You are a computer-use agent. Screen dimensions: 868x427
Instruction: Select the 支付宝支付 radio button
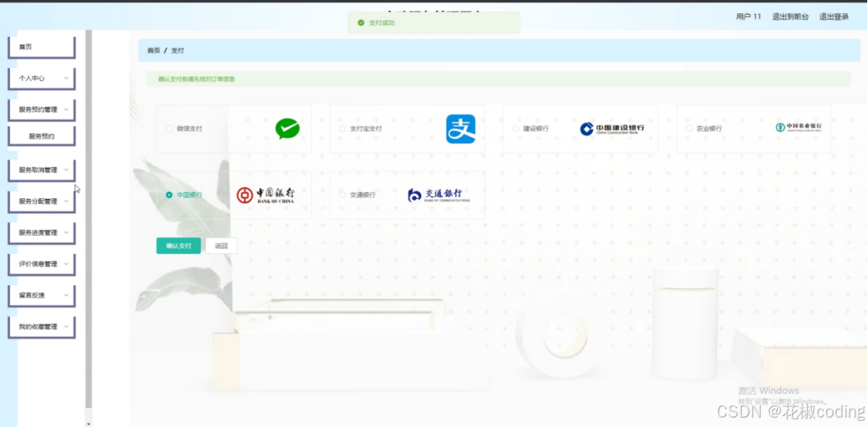pos(342,128)
